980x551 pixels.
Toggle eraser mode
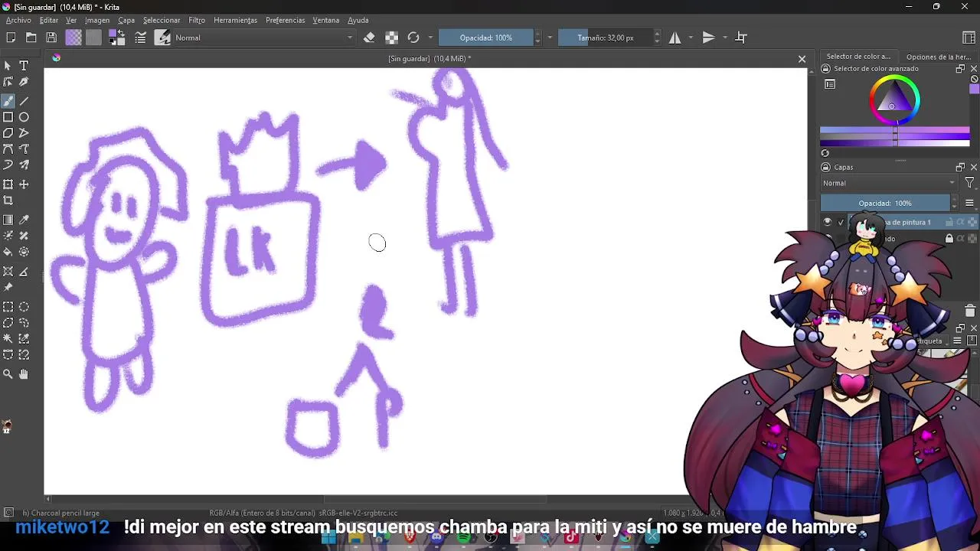pyautogui.click(x=369, y=37)
